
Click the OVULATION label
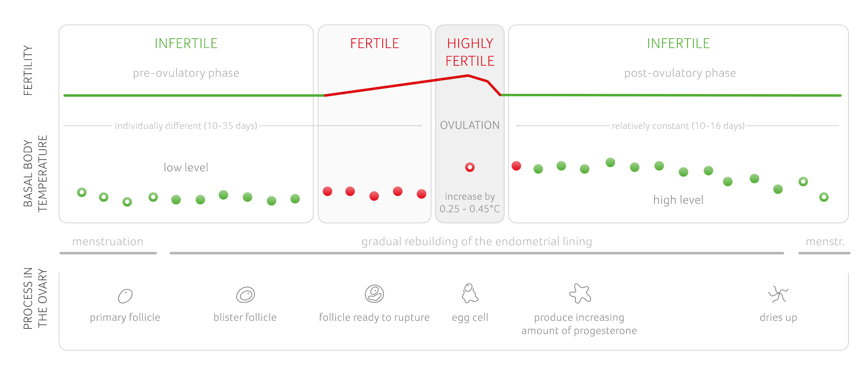(470, 125)
